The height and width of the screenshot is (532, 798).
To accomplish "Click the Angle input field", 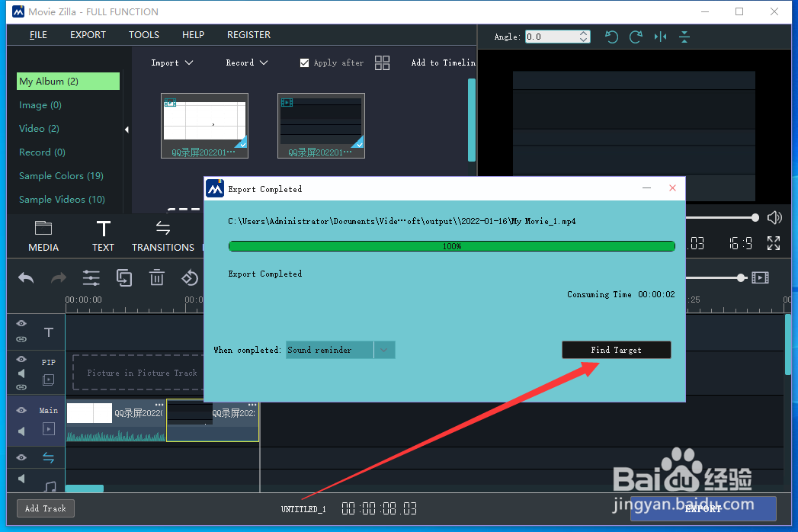I will tap(552, 37).
